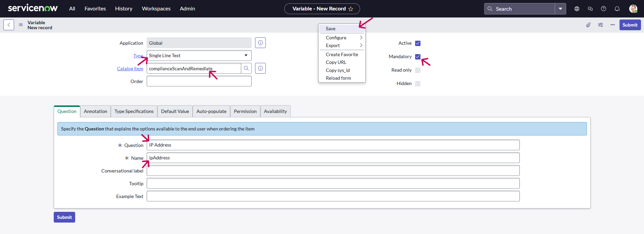Open the personalize form settings icon
Viewport: 644px width, 234px height.
tap(600, 25)
